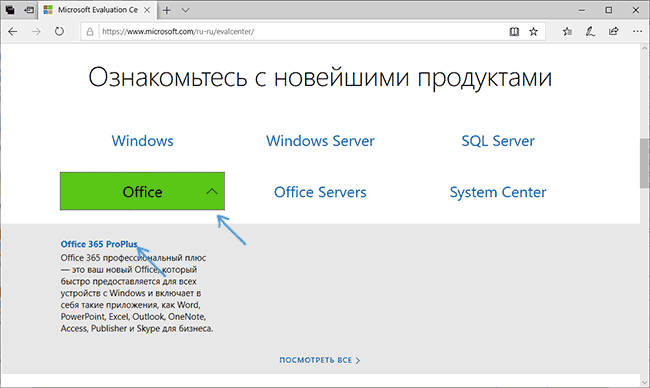Viewport: 650px width, 388px height.
Task: Open the Office 365 ProPlus link
Action: click(99, 244)
